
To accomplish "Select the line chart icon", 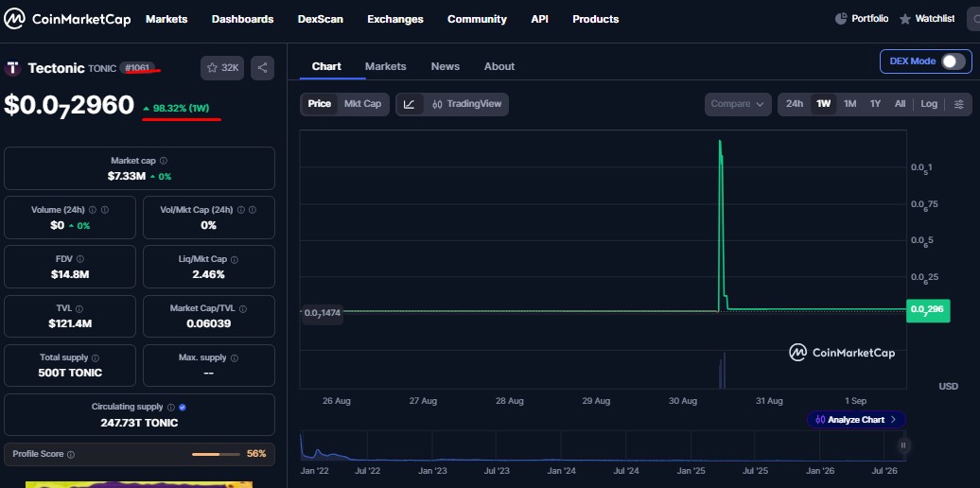I will [410, 104].
